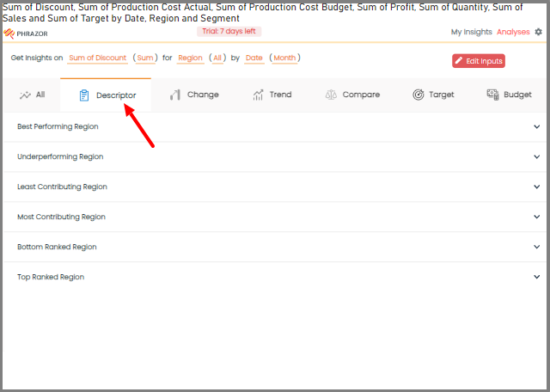Change the Date field selector
Viewport: 550px width, 392px height.
(254, 58)
